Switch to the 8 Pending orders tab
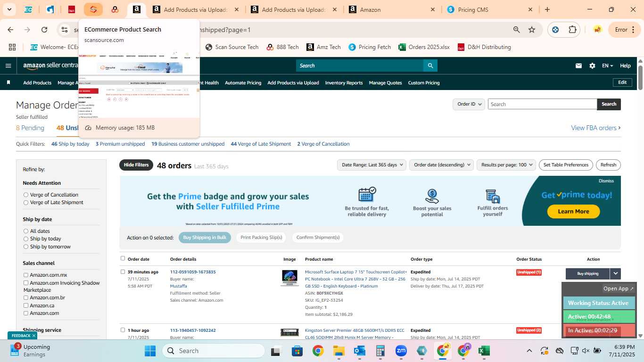Viewport: 644px width, 362px height. (x=30, y=128)
